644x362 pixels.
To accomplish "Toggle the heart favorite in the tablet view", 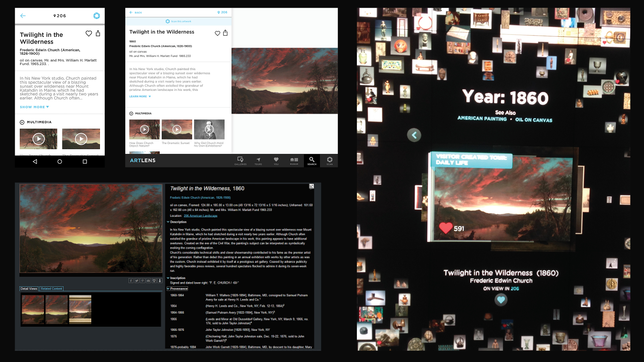I will (x=217, y=33).
